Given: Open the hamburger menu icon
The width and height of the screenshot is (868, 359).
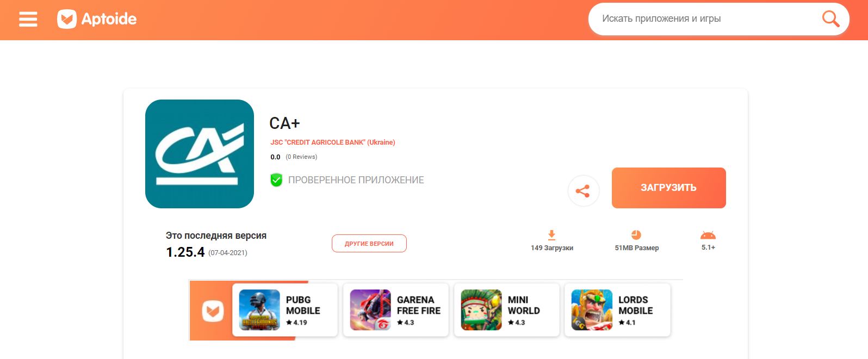Looking at the screenshot, I should coord(28,19).
